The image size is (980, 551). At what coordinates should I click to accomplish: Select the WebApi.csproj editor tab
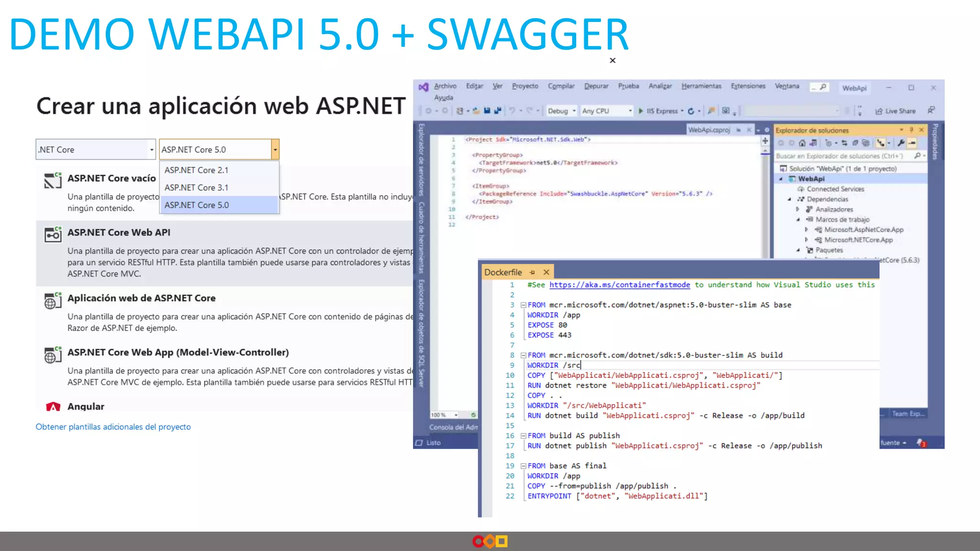(709, 130)
